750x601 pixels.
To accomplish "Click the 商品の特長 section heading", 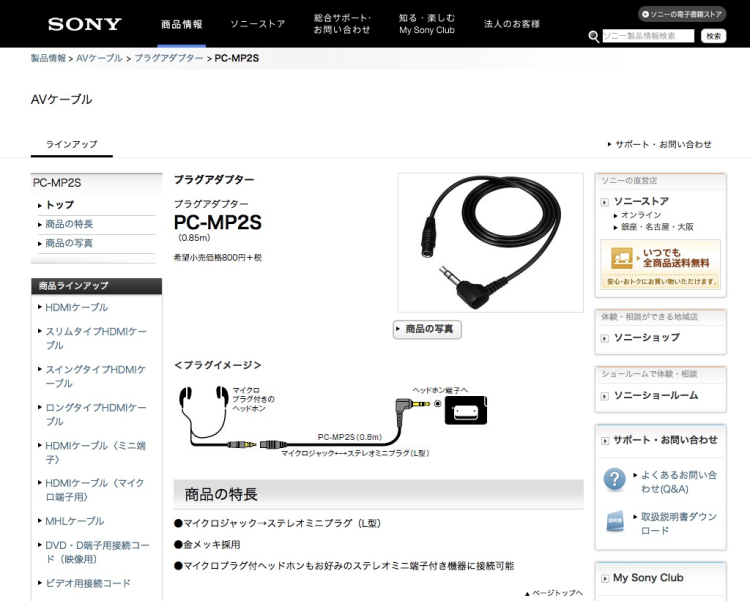I will (221, 494).
